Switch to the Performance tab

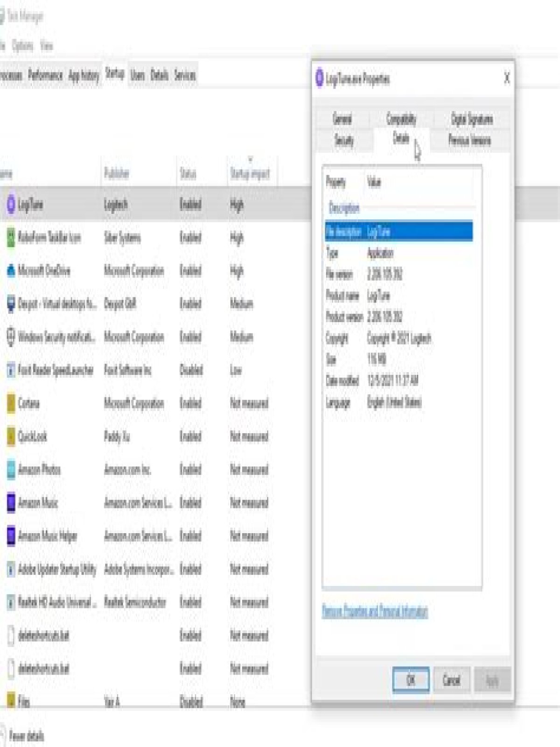[x=45, y=75]
